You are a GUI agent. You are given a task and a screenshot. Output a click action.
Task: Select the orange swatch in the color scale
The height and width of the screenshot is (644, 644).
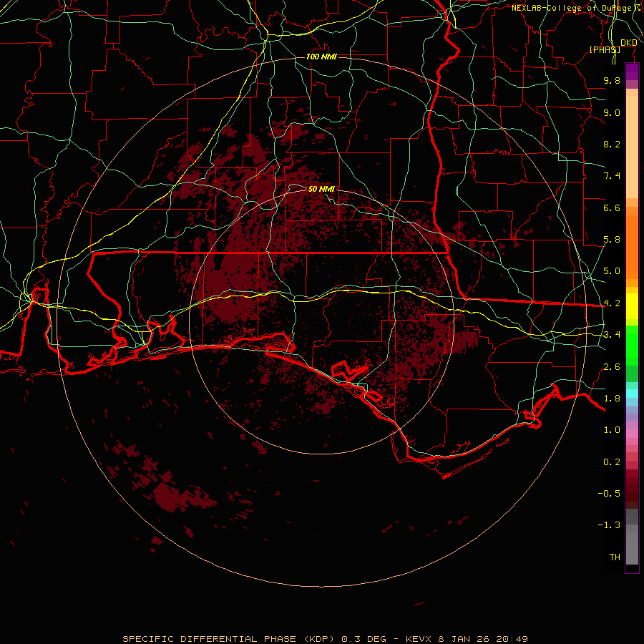point(632,246)
